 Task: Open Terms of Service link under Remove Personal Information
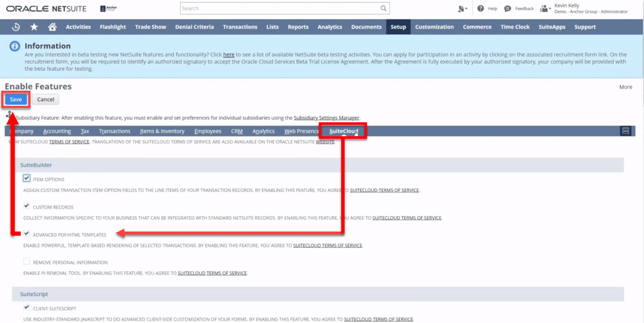pos(212,273)
